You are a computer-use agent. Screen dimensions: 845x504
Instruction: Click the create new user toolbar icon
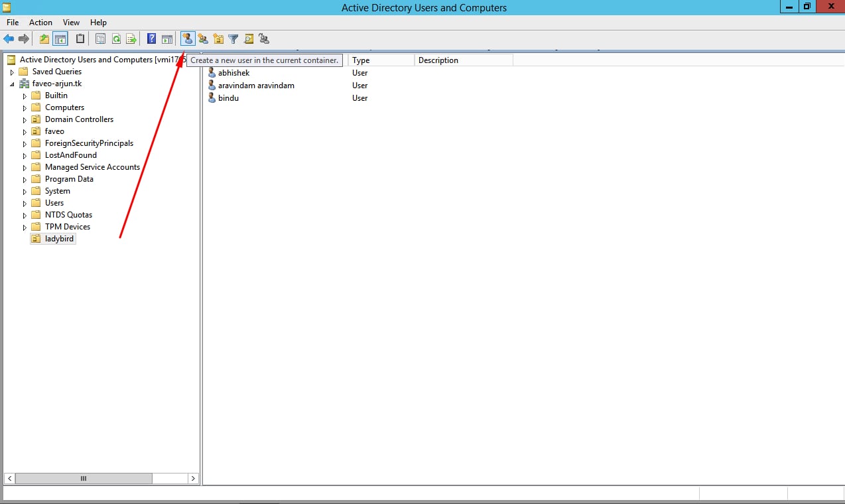pyautogui.click(x=188, y=39)
